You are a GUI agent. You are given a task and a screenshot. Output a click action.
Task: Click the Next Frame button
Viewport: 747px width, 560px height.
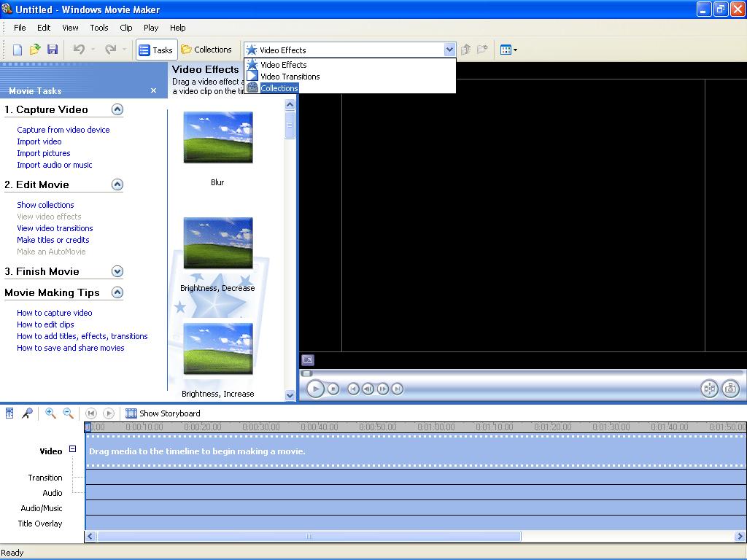click(382, 389)
